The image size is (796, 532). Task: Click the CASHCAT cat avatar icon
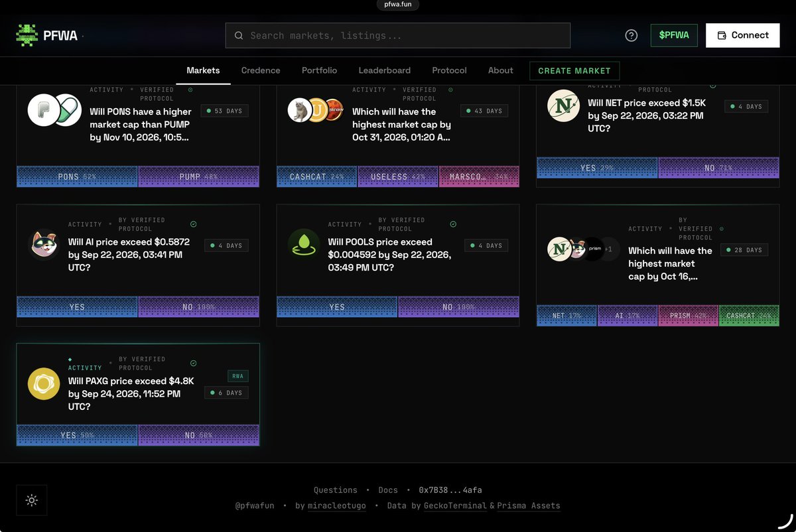point(299,110)
